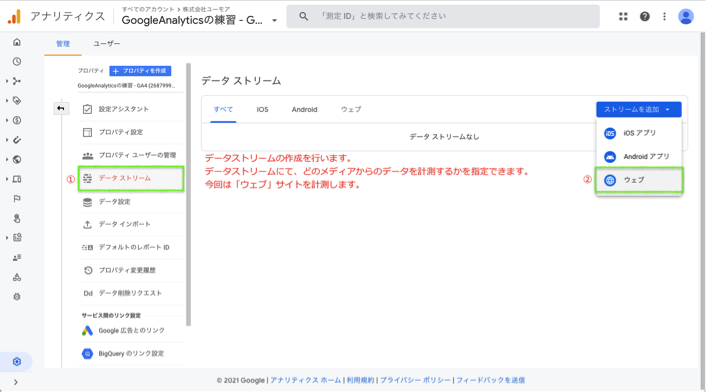Viewport: 706px width, 392px height.
Task: Expand the Tech devices section arrow in sidebar
Action: (7, 179)
